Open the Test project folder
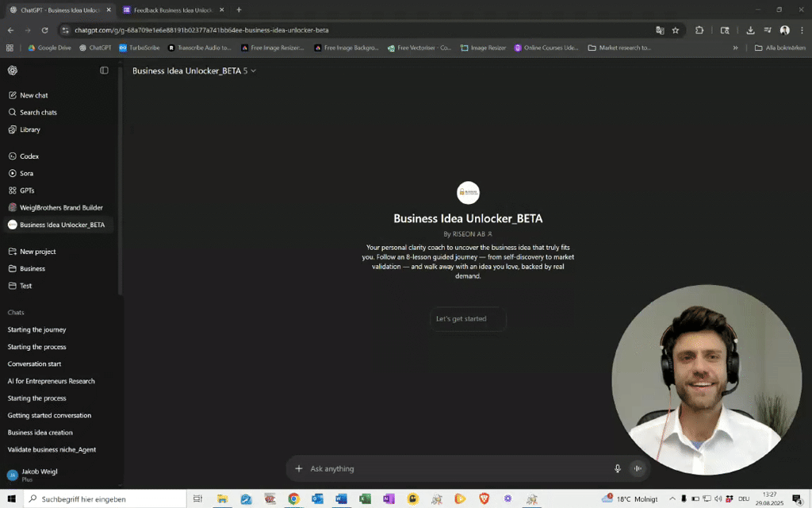 point(25,286)
